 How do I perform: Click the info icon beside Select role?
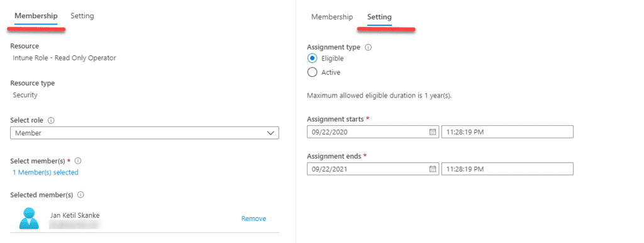52,121
